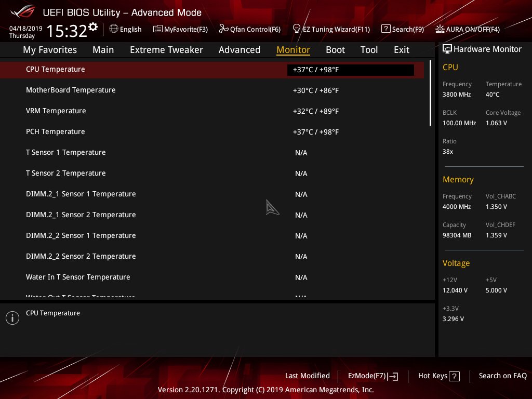Click the 38x ratio value
This screenshot has height=399, width=532.
pyautogui.click(x=448, y=152)
